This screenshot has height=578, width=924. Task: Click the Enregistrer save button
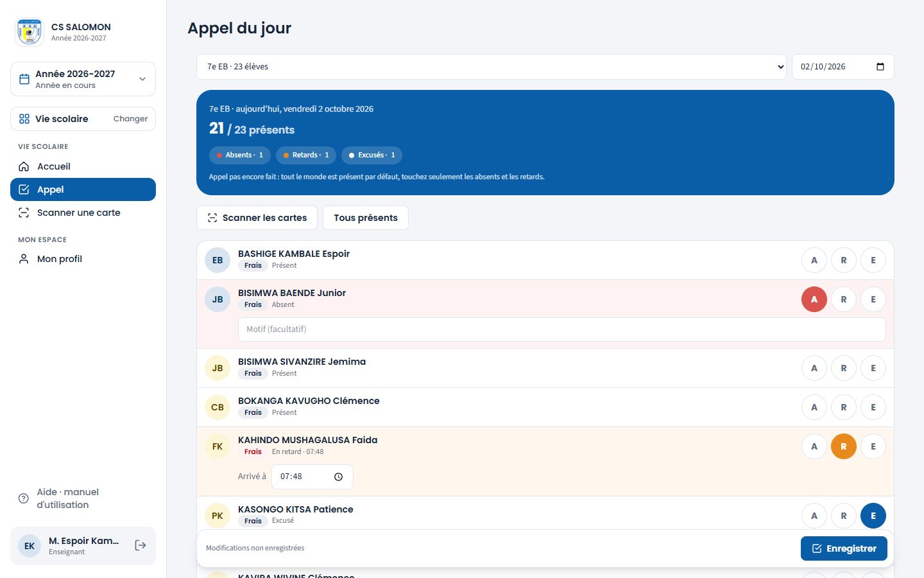pyautogui.click(x=844, y=548)
